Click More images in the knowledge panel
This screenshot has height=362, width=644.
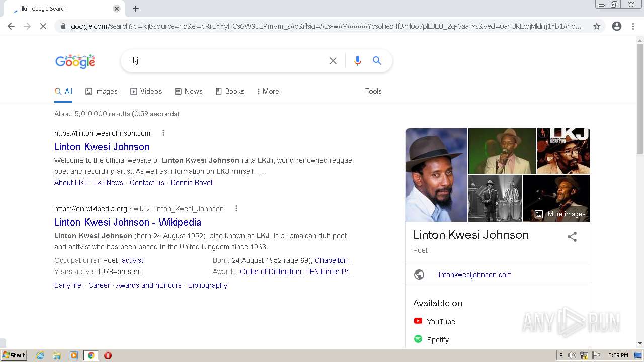(560, 214)
